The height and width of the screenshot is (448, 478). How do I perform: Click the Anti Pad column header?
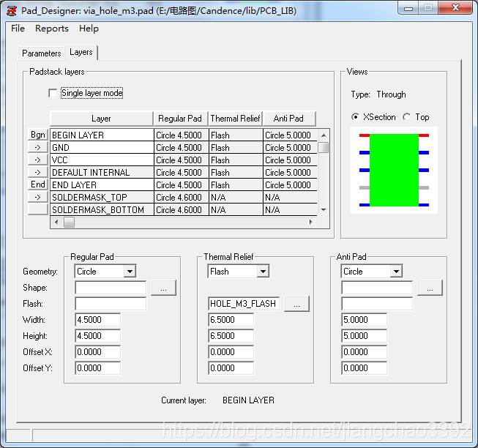(x=289, y=119)
